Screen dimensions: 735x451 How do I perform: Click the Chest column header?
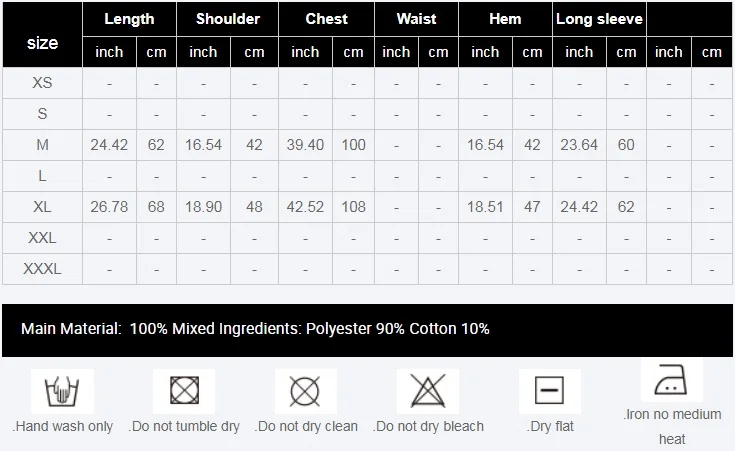pos(326,19)
